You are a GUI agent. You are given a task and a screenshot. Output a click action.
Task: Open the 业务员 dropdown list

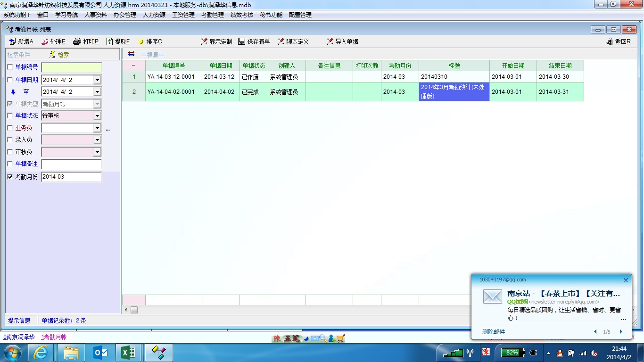pyautogui.click(x=97, y=128)
